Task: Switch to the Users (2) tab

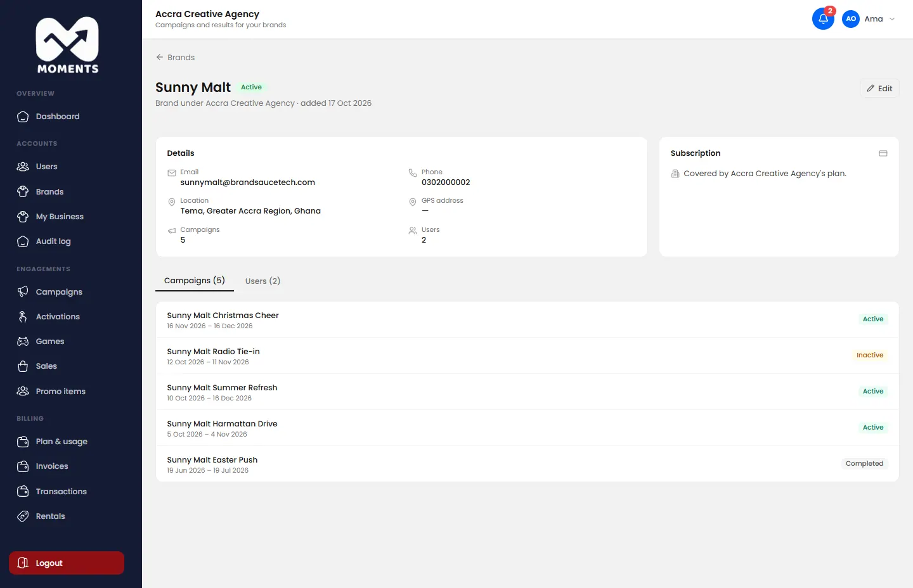Action: point(262,281)
